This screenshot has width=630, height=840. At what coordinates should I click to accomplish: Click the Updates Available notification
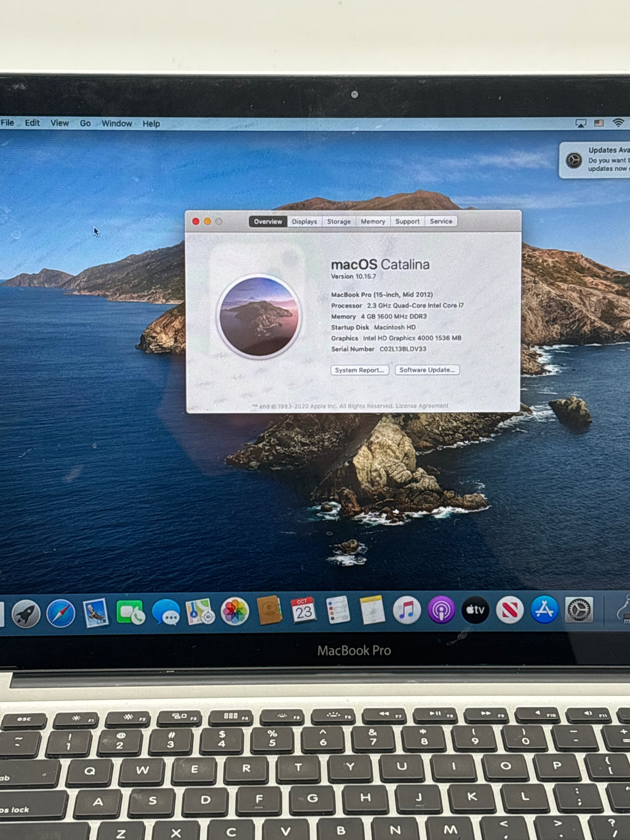tap(594, 160)
